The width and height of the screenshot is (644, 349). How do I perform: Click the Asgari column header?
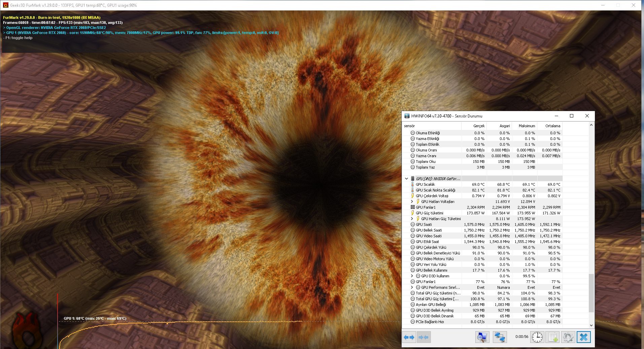(499, 126)
